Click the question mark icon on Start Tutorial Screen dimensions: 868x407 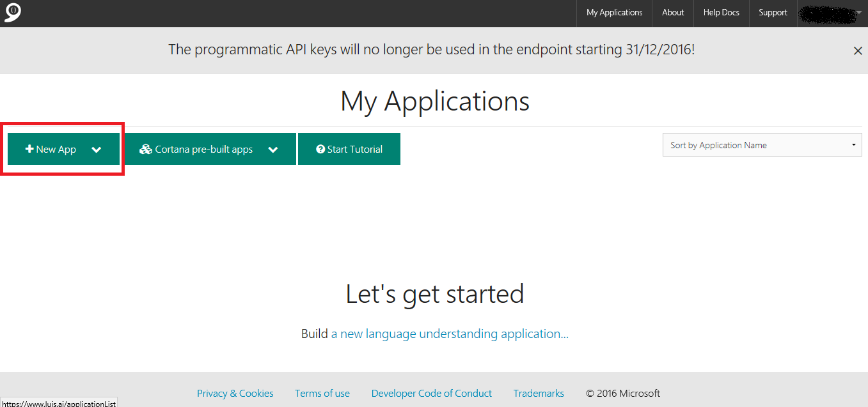coord(320,149)
